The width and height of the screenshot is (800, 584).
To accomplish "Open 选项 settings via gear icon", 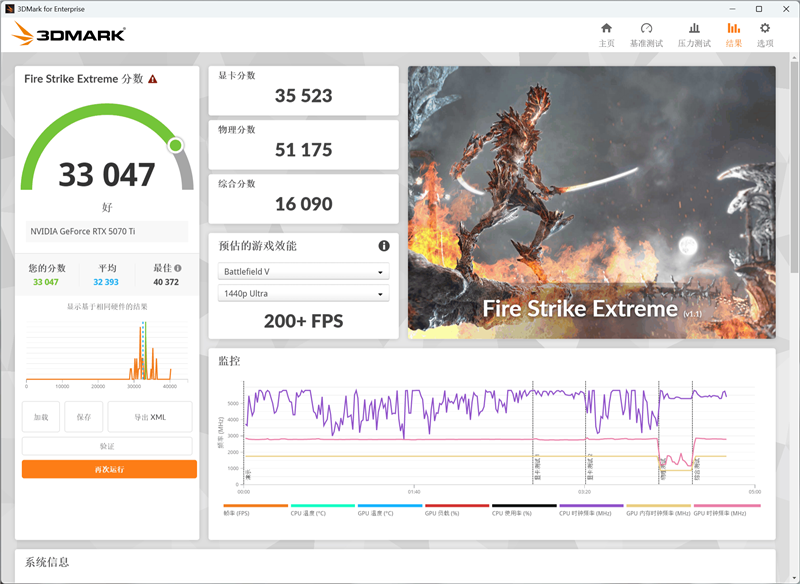I will (x=765, y=31).
